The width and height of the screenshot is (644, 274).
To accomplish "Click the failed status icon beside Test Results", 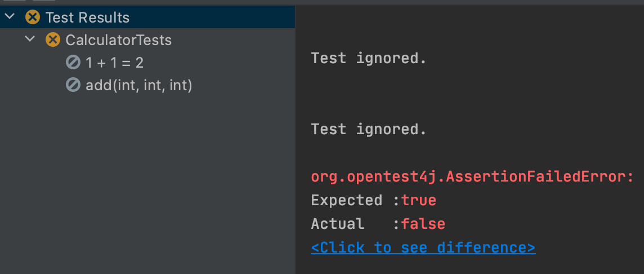I will (x=33, y=17).
